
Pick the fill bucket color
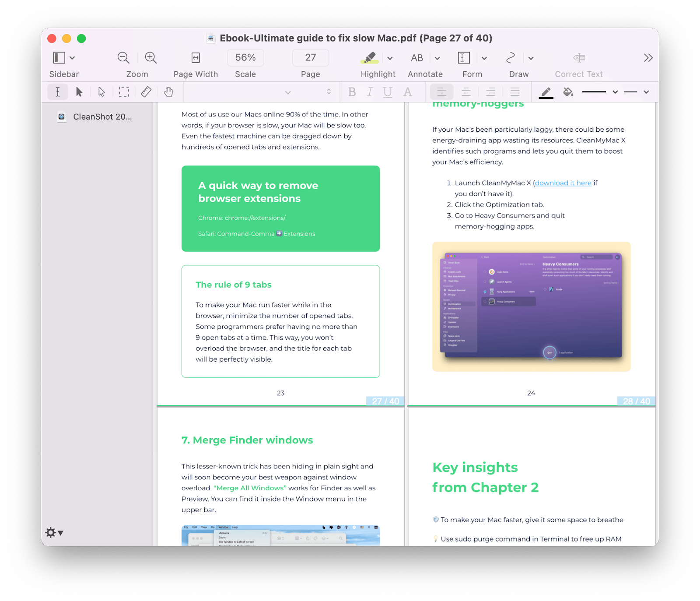pos(568,92)
